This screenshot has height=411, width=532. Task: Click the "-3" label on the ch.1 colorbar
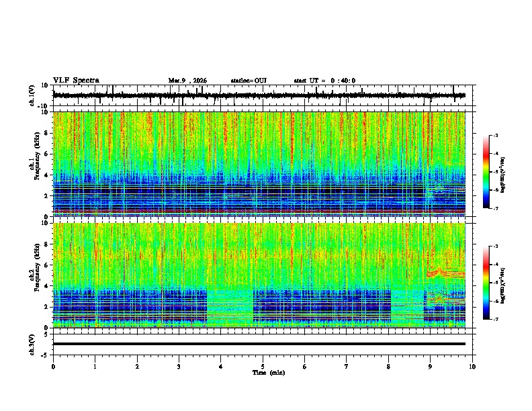495,136
